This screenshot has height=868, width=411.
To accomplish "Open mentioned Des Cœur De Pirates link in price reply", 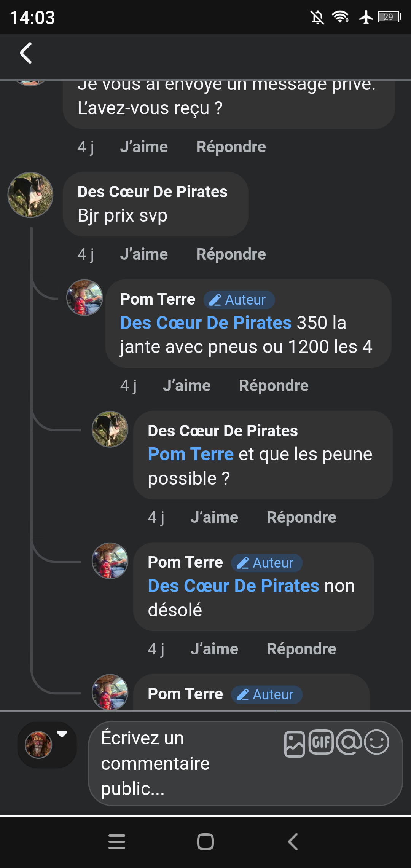I will 205,323.
